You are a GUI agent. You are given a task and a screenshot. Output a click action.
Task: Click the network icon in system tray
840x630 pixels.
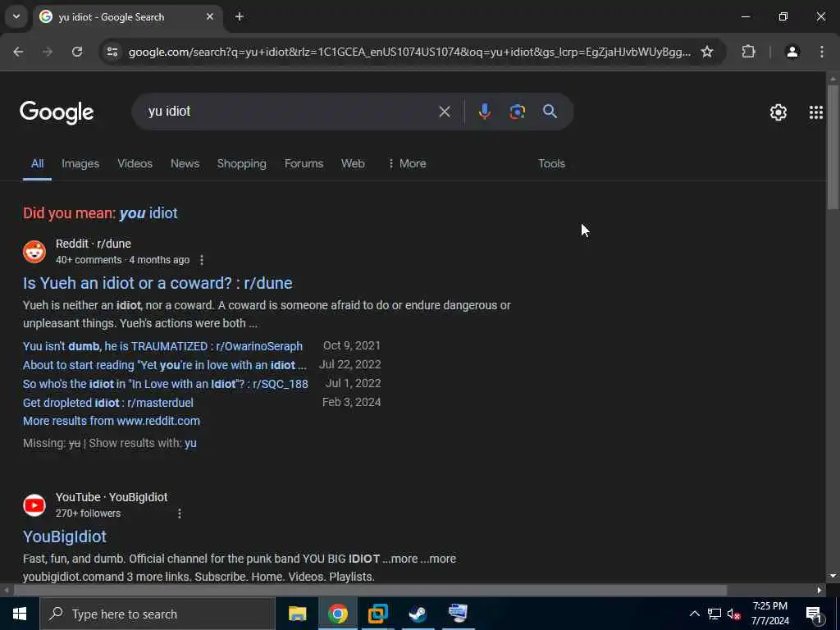pyautogui.click(x=714, y=614)
